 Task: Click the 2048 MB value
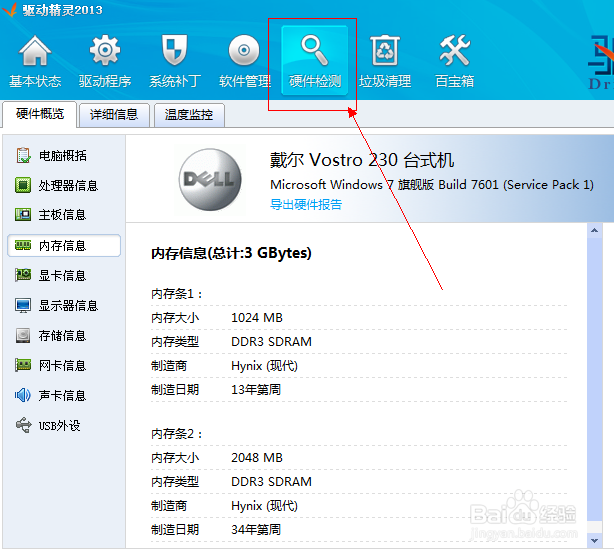pos(257,457)
